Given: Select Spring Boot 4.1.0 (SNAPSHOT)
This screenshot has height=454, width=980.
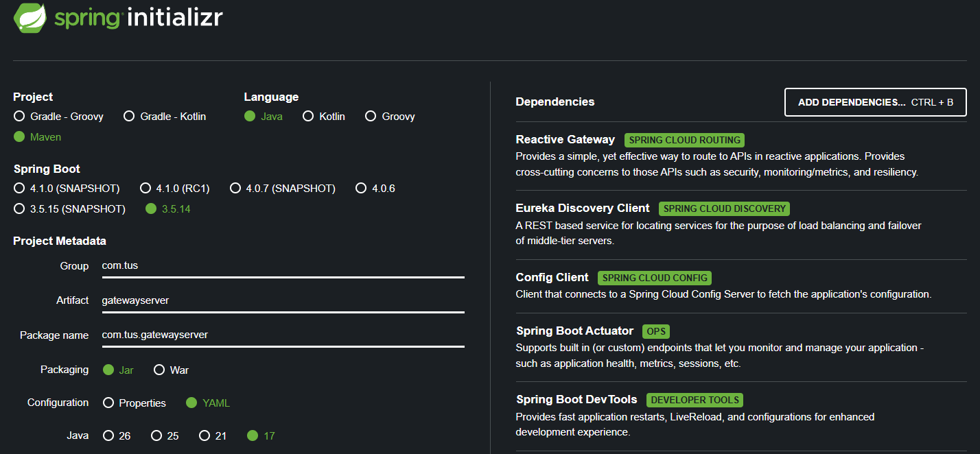Looking at the screenshot, I should tap(67, 188).
